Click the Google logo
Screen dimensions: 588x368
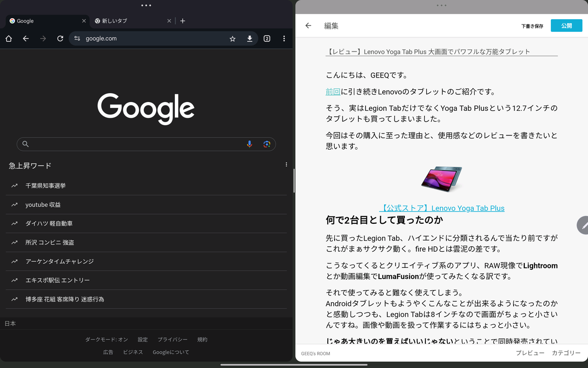146,108
